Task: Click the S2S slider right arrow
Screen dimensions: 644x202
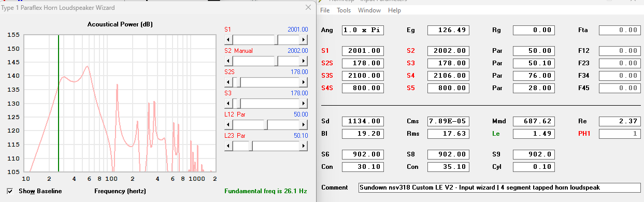Action: (x=304, y=82)
